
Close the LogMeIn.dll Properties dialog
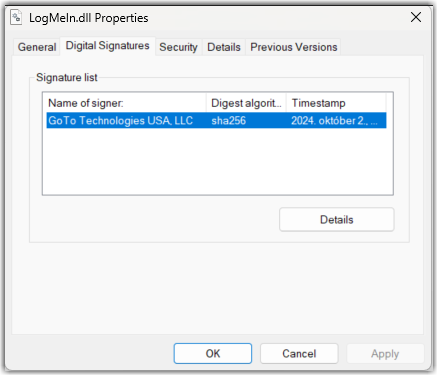(416, 17)
